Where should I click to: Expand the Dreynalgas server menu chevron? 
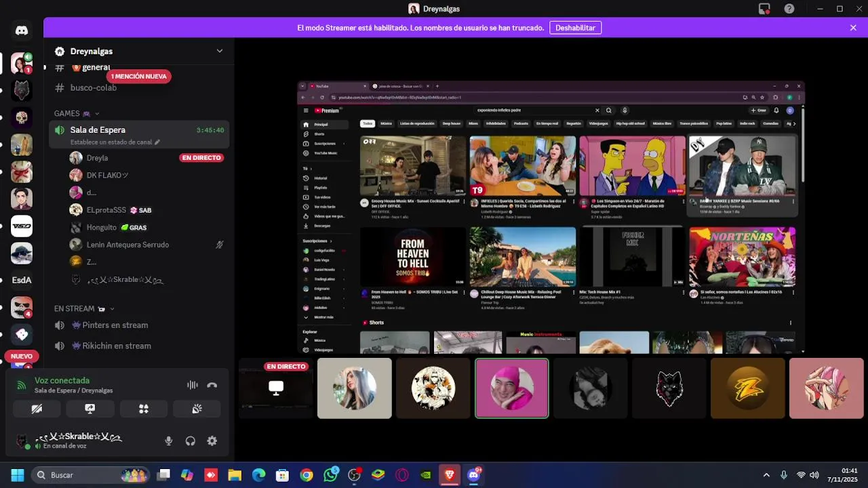coord(219,51)
